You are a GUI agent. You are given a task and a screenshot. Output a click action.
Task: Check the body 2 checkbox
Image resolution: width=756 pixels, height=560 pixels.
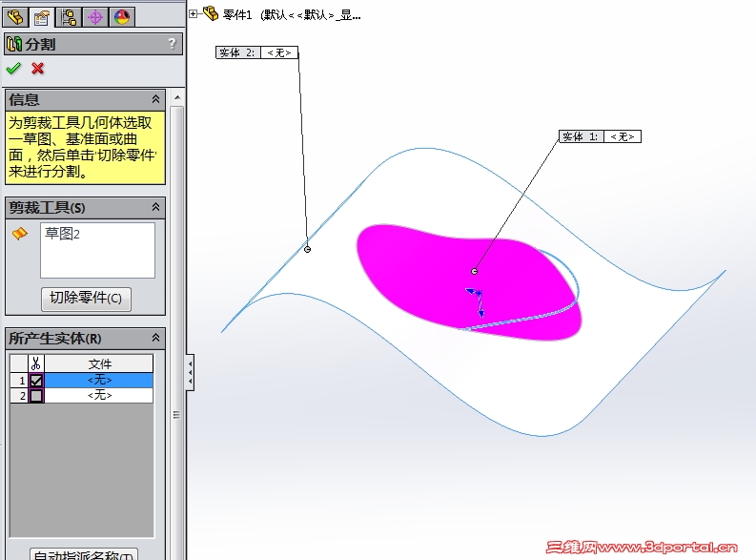[x=36, y=396]
